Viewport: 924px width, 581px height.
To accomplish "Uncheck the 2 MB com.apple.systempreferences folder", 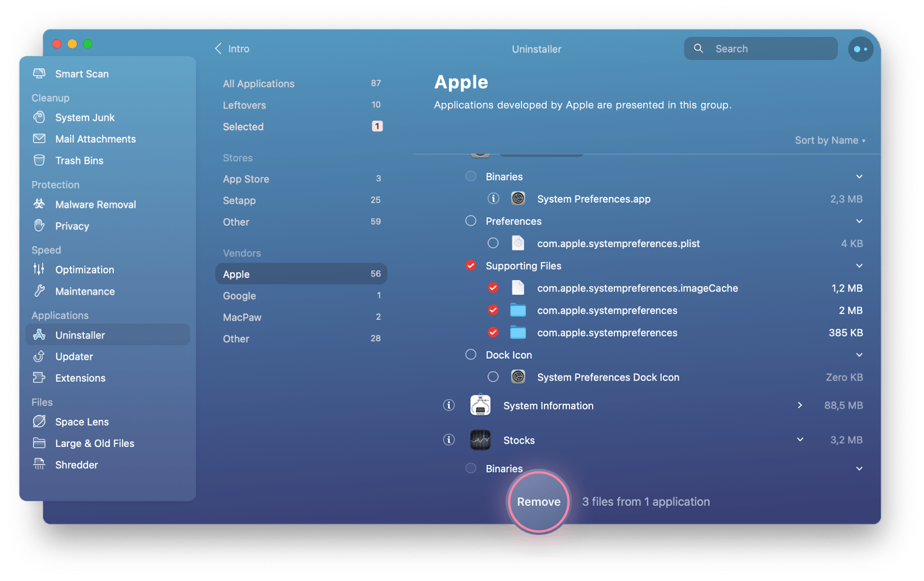I will [493, 310].
